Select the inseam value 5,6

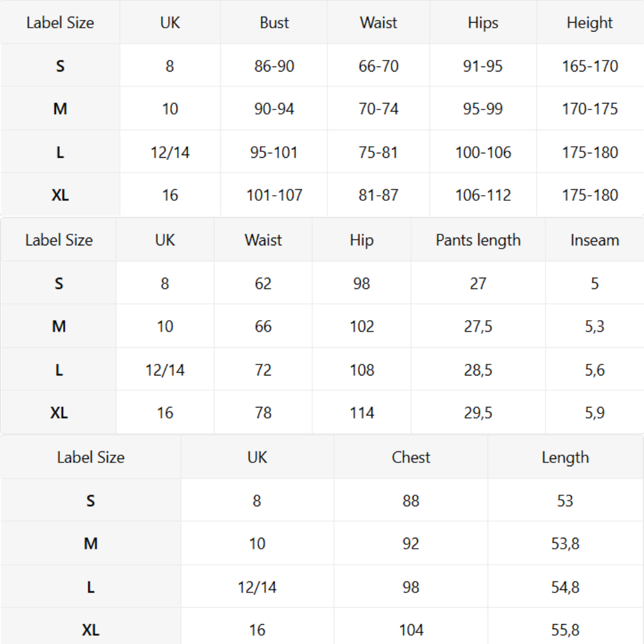click(594, 370)
